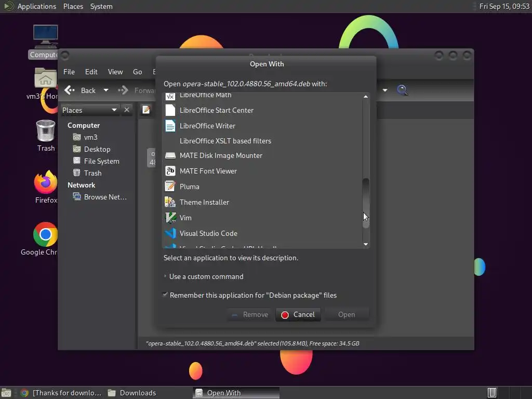Pick the Theme Installer icon
The width and height of the screenshot is (532, 399).
click(x=170, y=202)
